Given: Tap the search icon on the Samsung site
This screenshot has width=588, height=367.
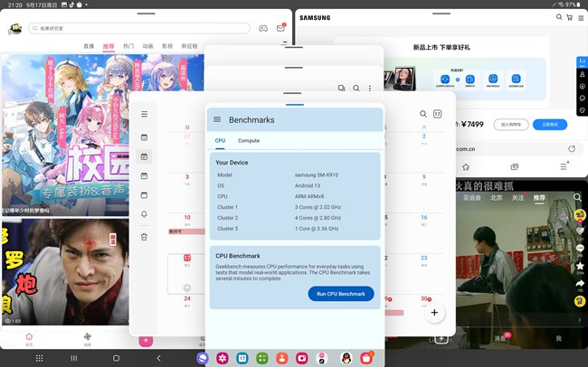Looking at the screenshot, I should click(559, 17).
